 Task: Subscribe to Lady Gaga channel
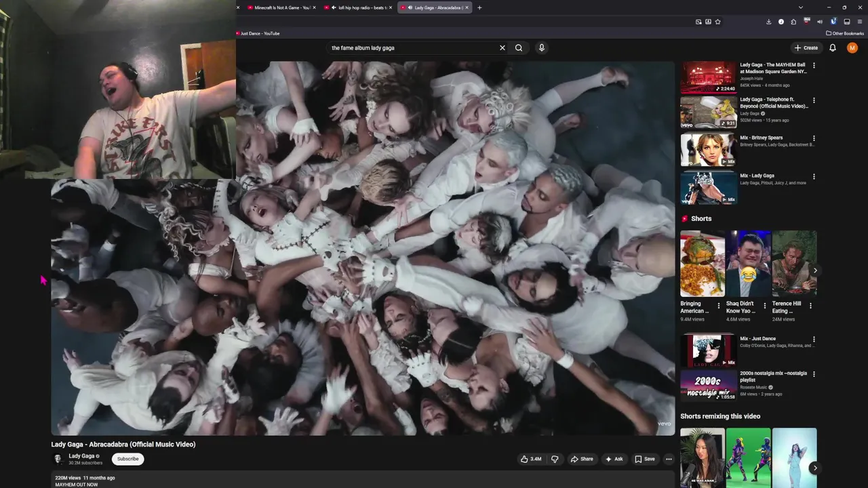coord(127,459)
